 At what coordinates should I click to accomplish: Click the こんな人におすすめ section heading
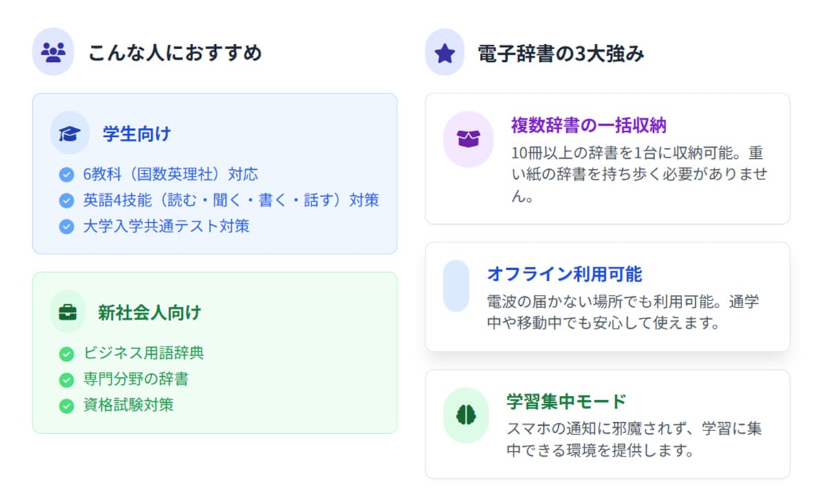click(x=175, y=52)
